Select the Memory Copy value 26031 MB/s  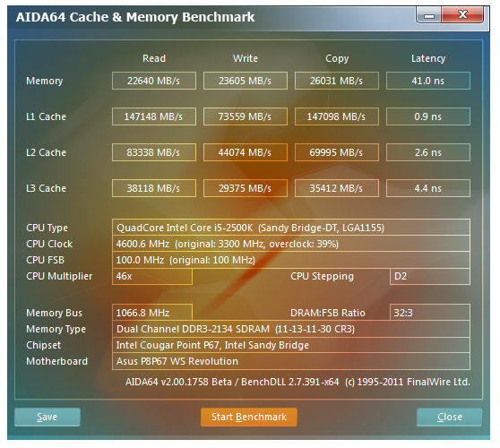point(337,81)
